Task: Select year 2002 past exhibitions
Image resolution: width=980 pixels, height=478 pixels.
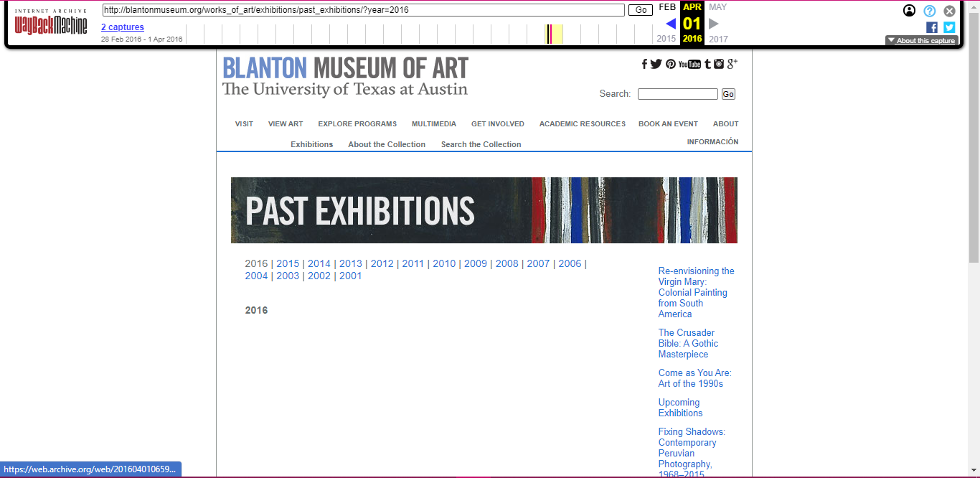Action: coord(319,276)
